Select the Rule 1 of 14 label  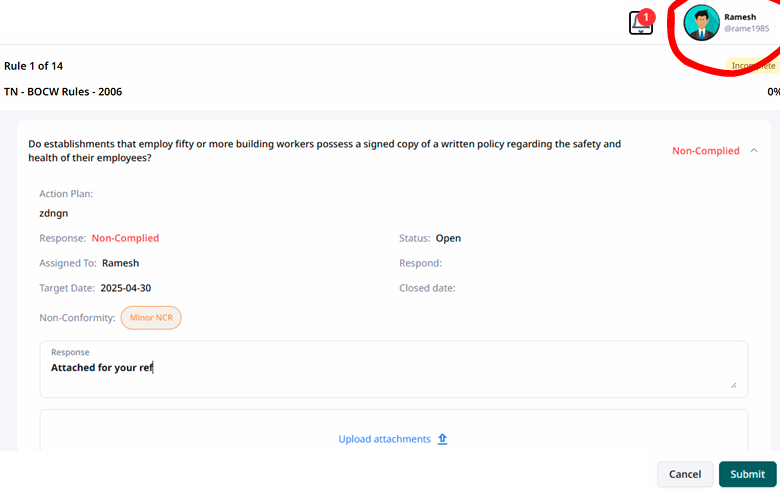pyautogui.click(x=34, y=66)
